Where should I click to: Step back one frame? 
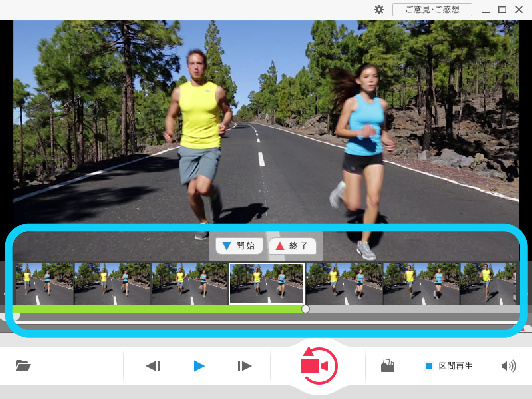[153, 366]
